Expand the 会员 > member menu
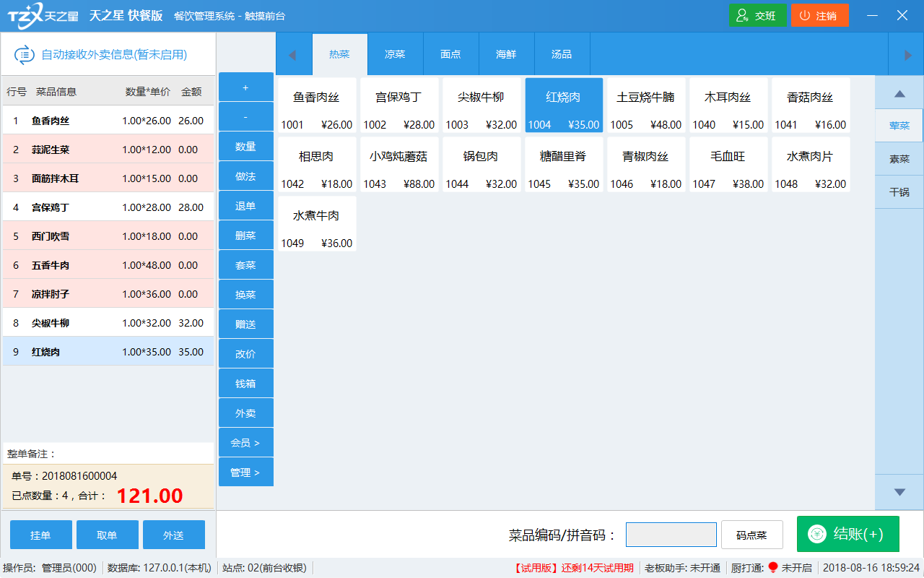The height and width of the screenshot is (578, 924). pos(245,442)
